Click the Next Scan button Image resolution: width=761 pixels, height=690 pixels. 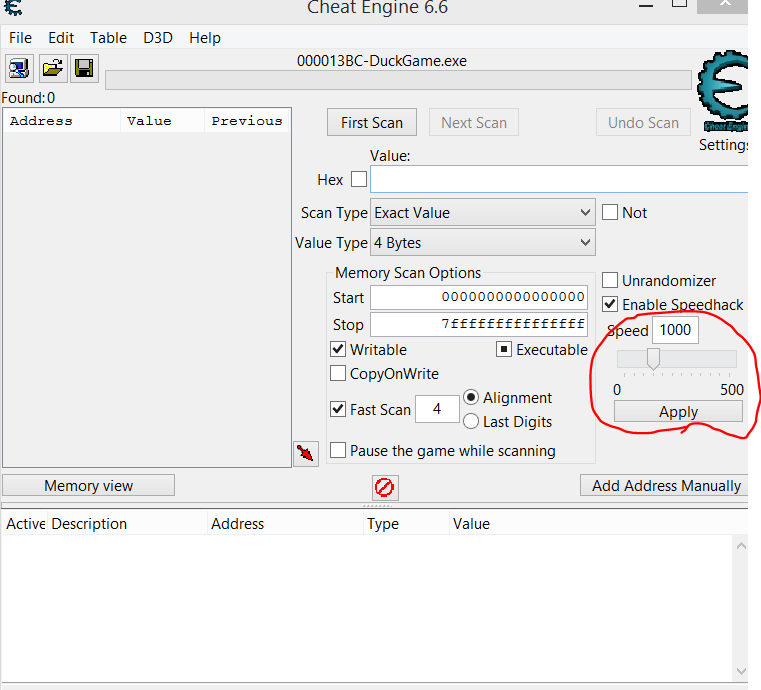[474, 122]
